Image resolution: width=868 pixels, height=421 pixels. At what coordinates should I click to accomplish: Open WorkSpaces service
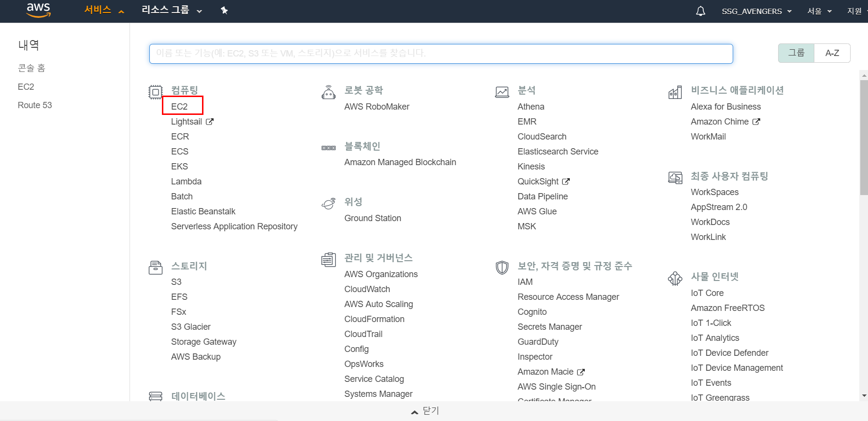(714, 192)
